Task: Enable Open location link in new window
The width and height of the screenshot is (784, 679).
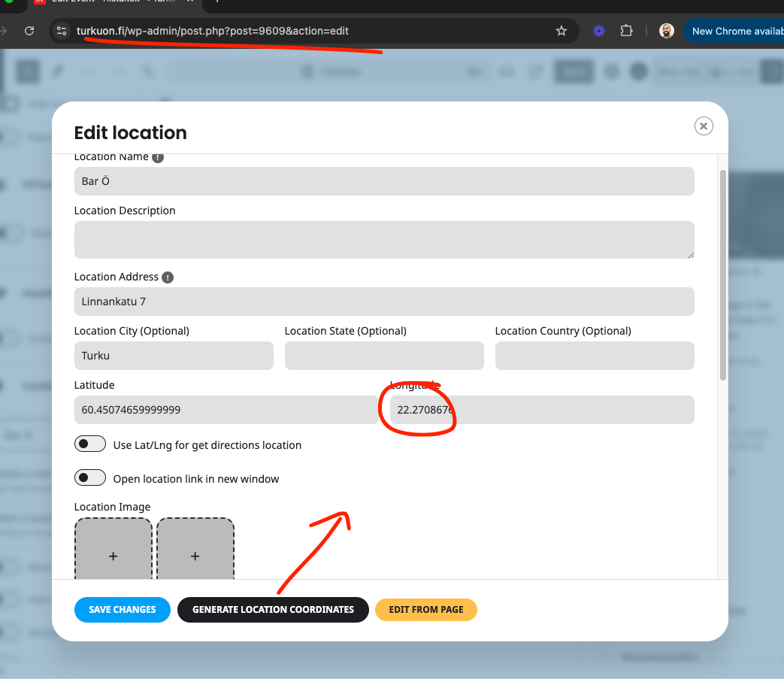Action: tap(90, 478)
